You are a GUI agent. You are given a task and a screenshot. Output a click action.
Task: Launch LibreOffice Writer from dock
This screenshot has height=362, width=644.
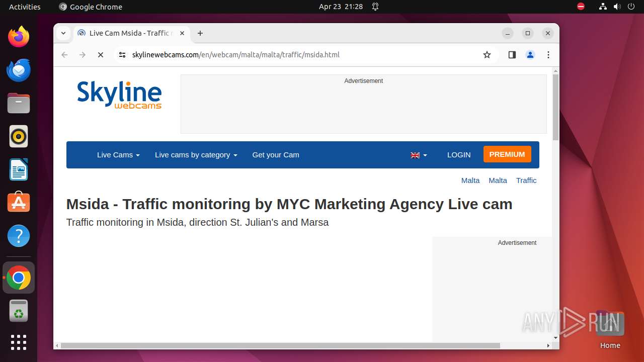click(19, 169)
